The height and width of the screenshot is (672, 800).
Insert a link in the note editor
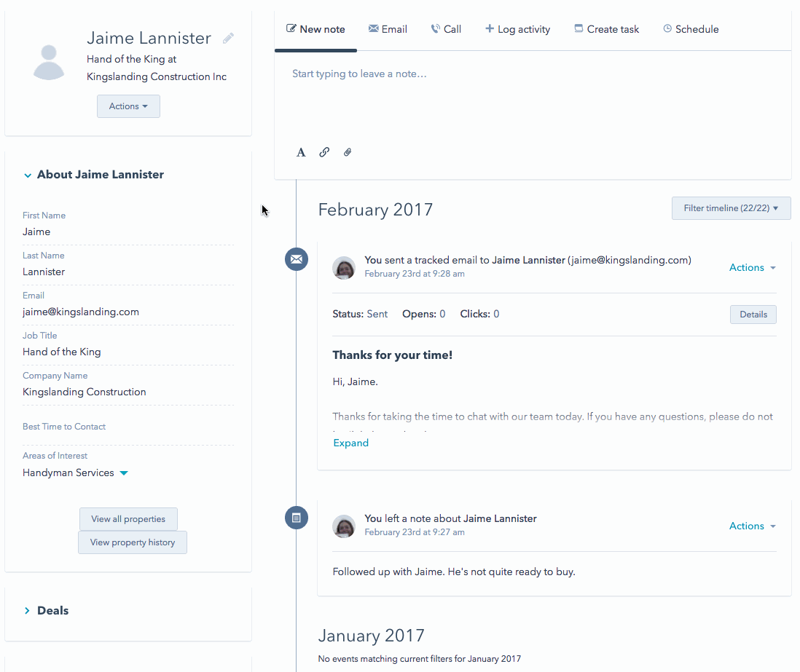click(x=324, y=152)
